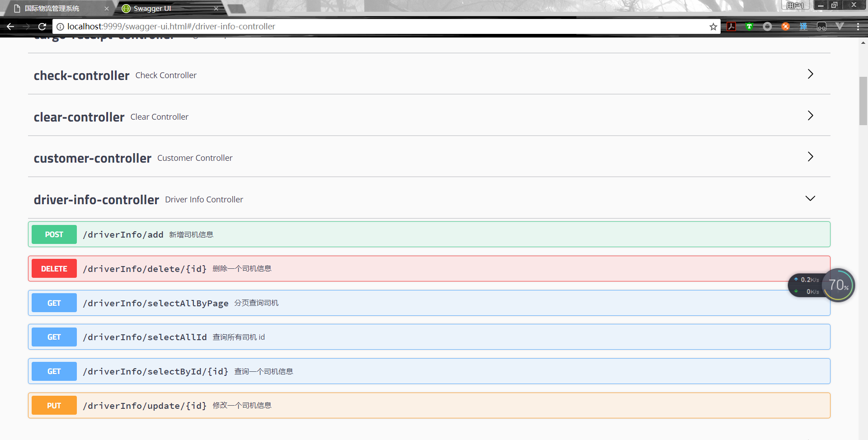Expand the GET /driverInfo/selectAllId operation

click(x=429, y=337)
